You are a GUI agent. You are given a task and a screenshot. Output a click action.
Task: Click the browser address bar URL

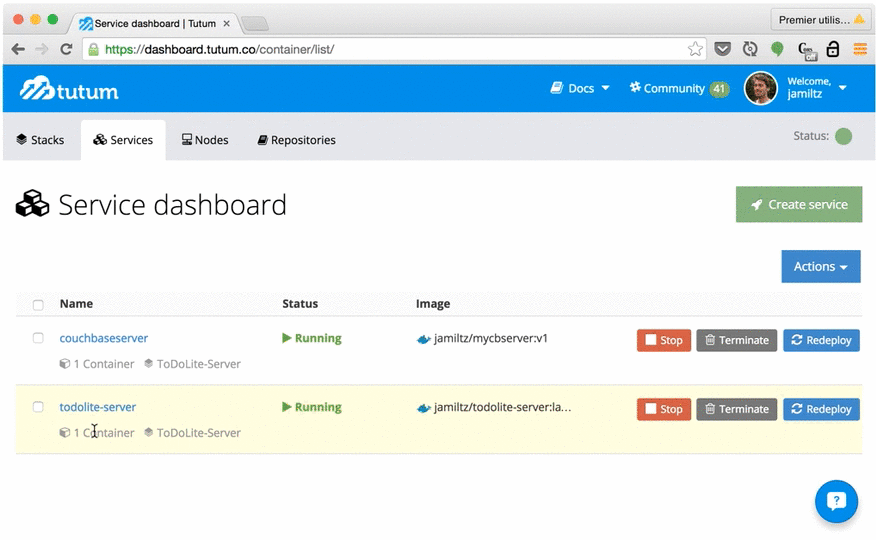pos(220,49)
